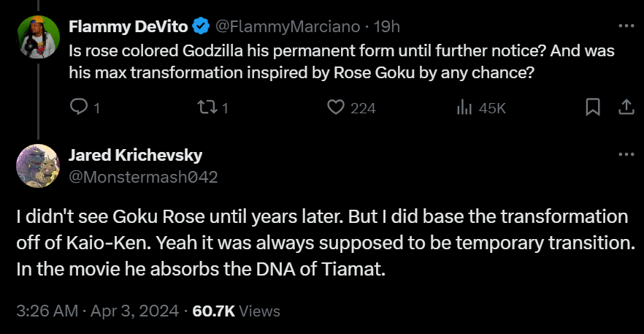644x334 pixels.
Task: Open the @FlammyMarciano handle link
Action: click(286, 27)
